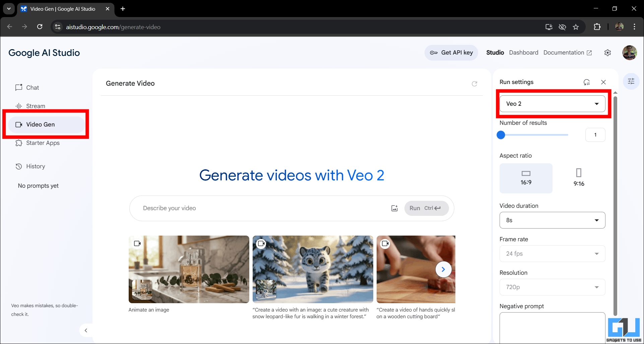
Task: Click the Get API key button
Action: pos(451,53)
